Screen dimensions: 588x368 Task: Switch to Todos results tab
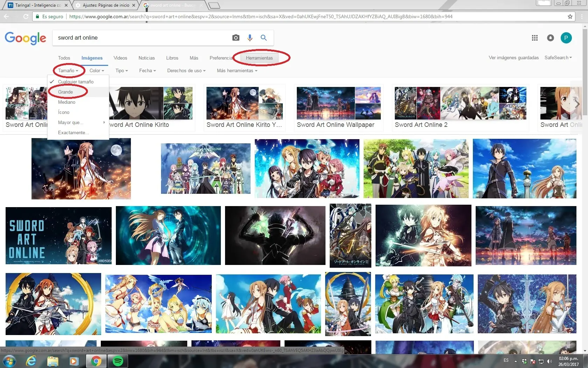tap(64, 58)
